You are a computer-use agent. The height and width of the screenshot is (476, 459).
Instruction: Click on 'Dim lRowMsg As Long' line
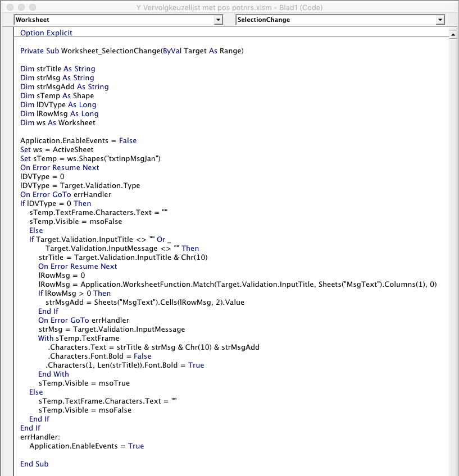coord(60,113)
